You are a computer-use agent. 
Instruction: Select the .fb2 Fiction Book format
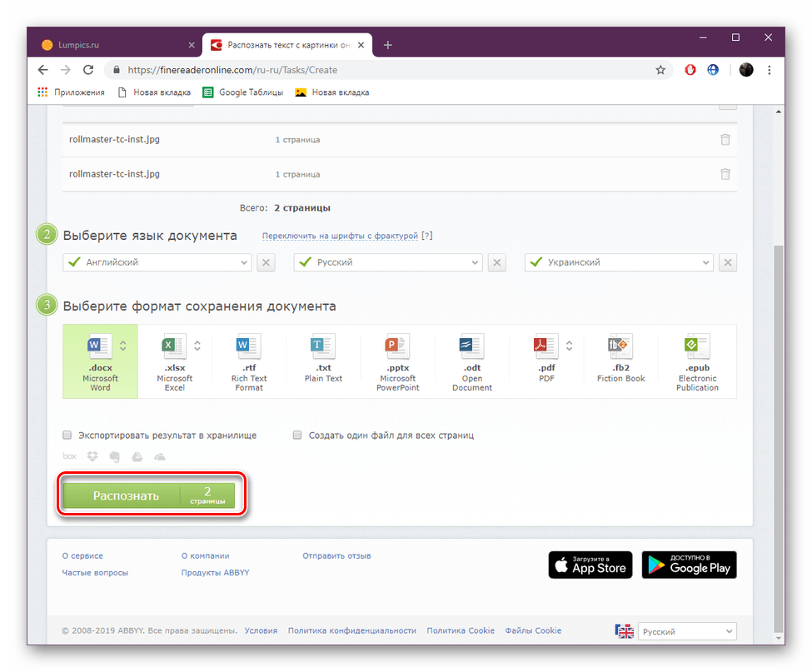point(621,361)
